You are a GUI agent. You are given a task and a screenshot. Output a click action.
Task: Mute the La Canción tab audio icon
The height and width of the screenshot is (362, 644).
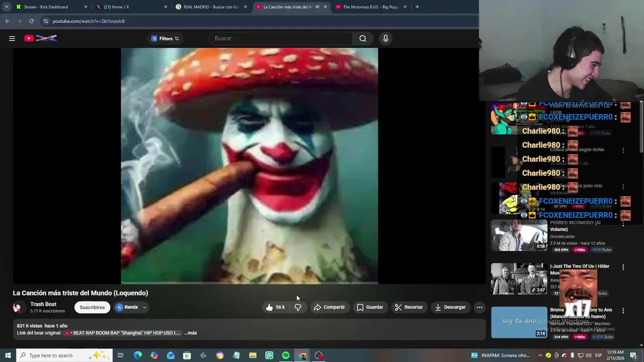click(317, 7)
